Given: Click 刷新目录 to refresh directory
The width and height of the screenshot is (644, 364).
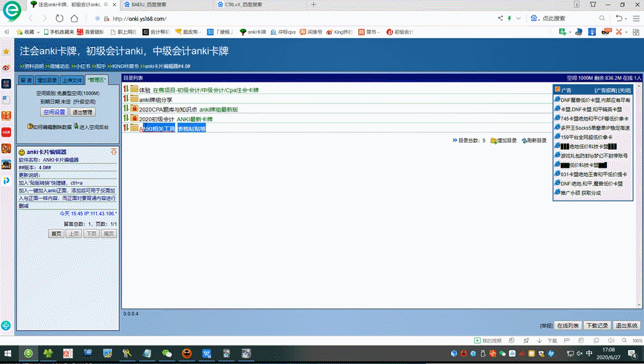Looking at the screenshot, I should (x=534, y=140).
